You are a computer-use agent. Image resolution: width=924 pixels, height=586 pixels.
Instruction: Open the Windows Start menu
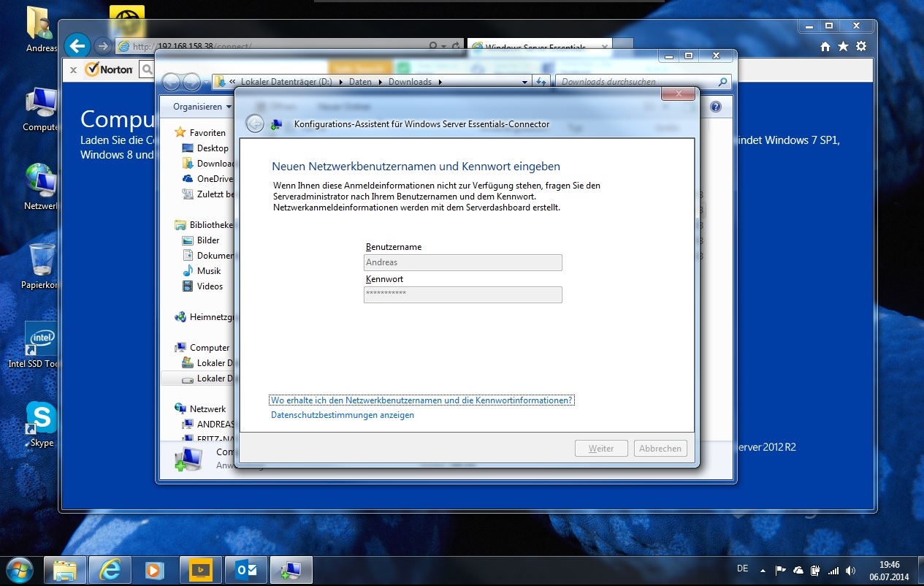coord(19,569)
